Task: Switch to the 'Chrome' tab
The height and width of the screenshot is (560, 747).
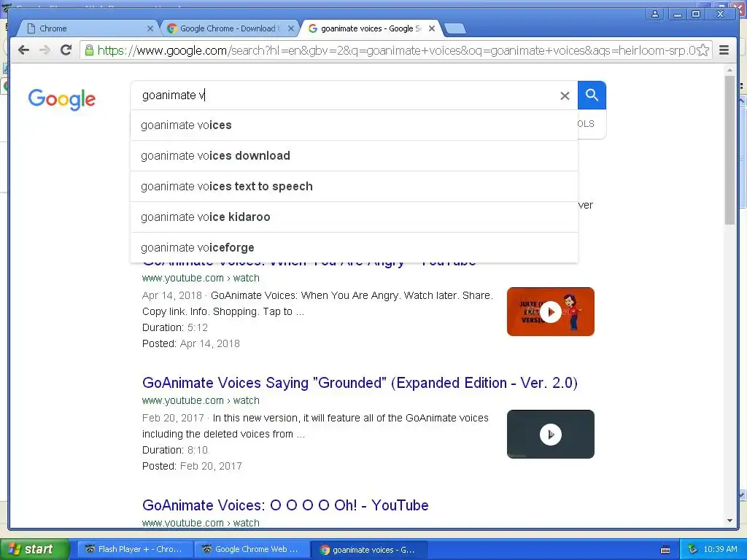Action: 88,28
